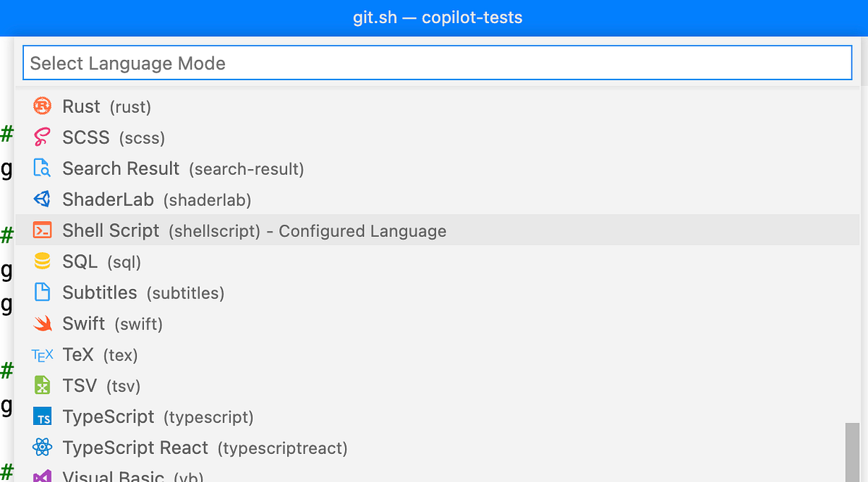The height and width of the screenshot is (482, 868).
Task: Click the SQL database cylinder icon
Action: coord(41,262)
